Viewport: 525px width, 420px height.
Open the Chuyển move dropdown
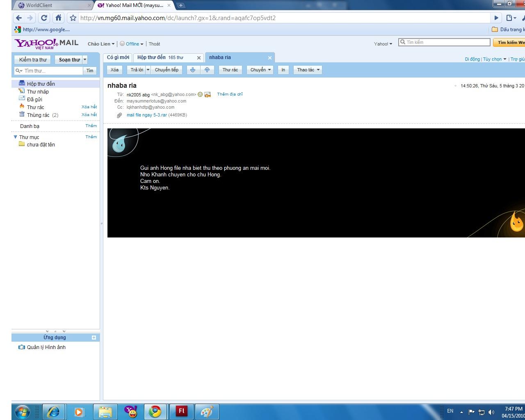click(261, 70)
